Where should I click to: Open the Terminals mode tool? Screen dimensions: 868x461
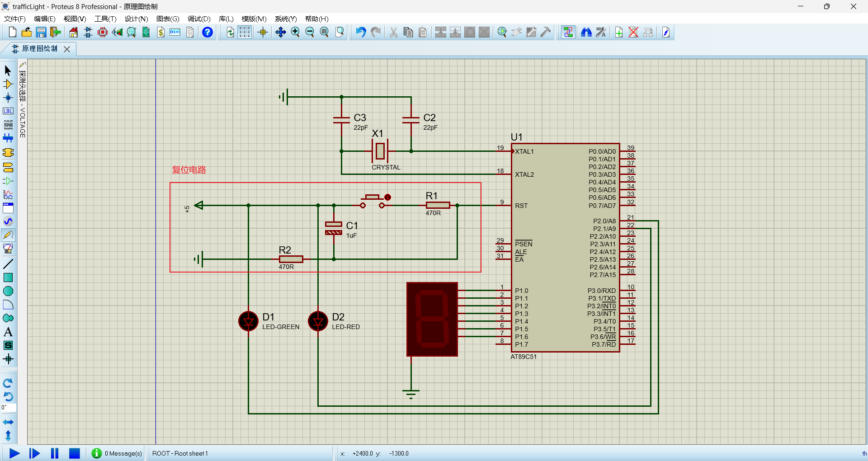coord(8,168)
